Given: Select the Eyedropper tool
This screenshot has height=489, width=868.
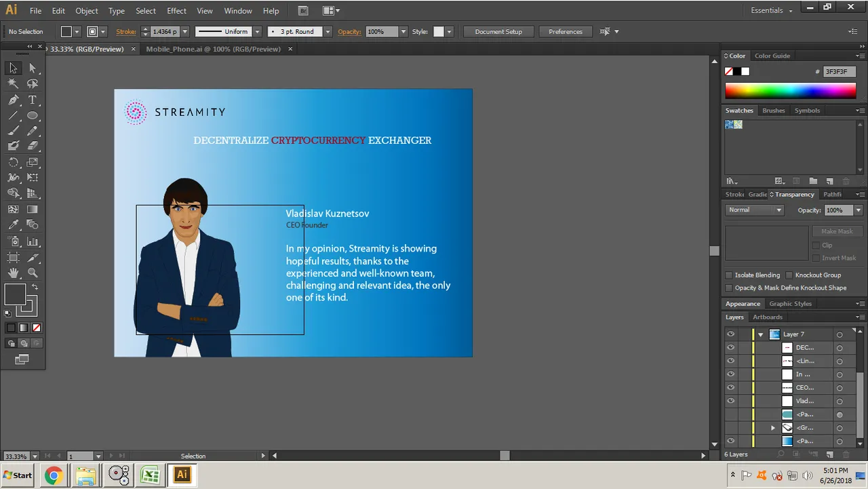Looking at the screenshot, I should pyautogui.click(x=13, y=224).
